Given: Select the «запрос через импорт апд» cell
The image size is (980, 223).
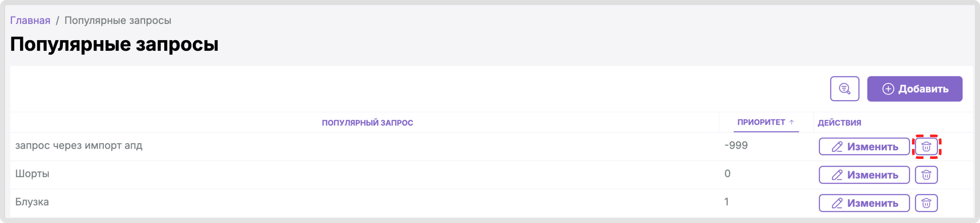Looking at the screenshot, I should 79,146.
